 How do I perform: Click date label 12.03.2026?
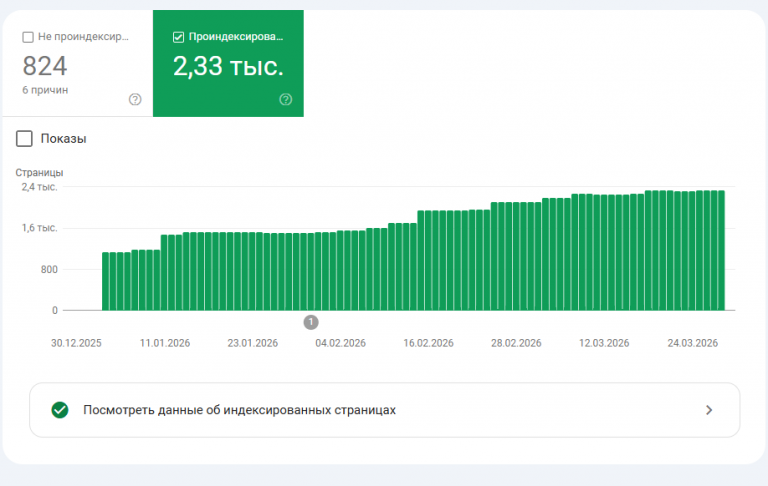tap(604, 343)
